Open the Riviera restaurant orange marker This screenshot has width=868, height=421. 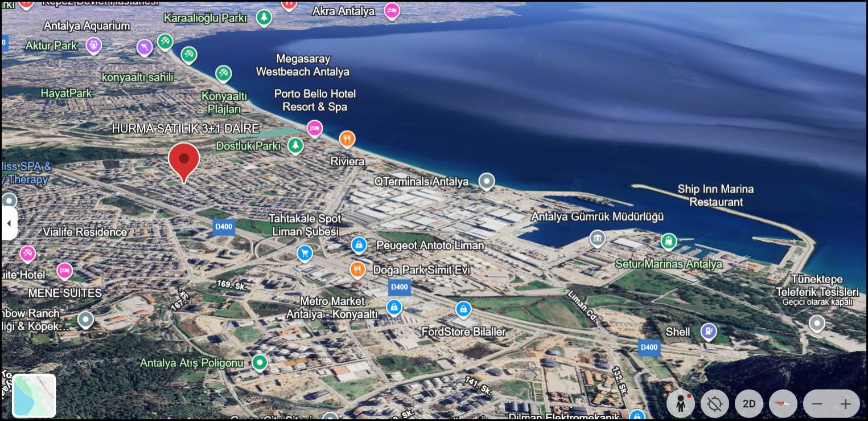347,140
